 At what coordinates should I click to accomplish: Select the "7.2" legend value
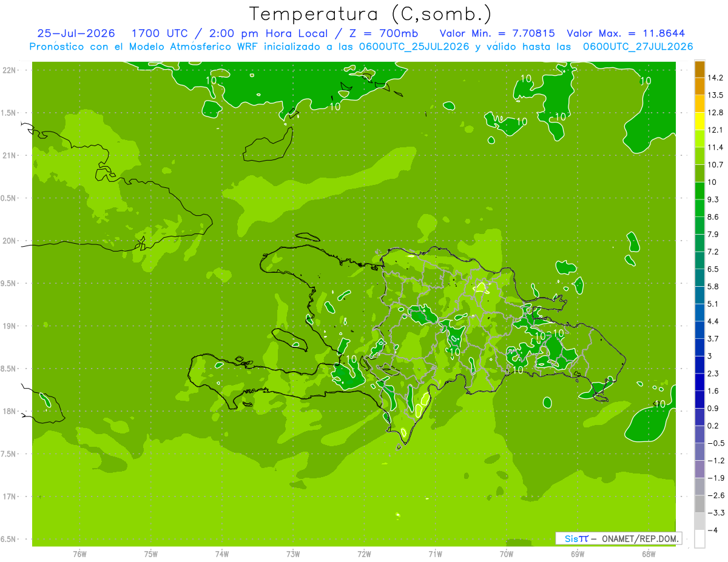pos(713,252)
